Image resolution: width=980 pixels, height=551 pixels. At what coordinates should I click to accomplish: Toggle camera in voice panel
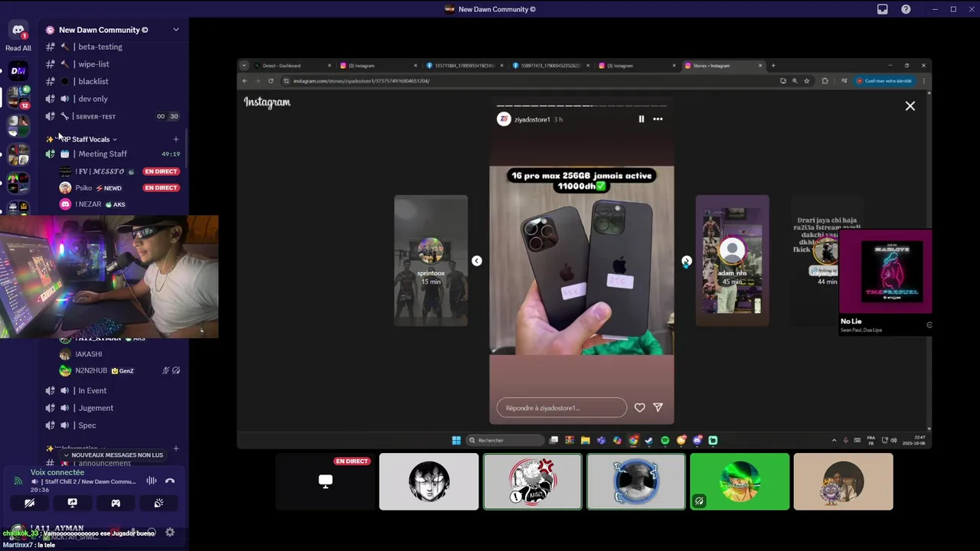pyautogui.click(x=29, y=503)
